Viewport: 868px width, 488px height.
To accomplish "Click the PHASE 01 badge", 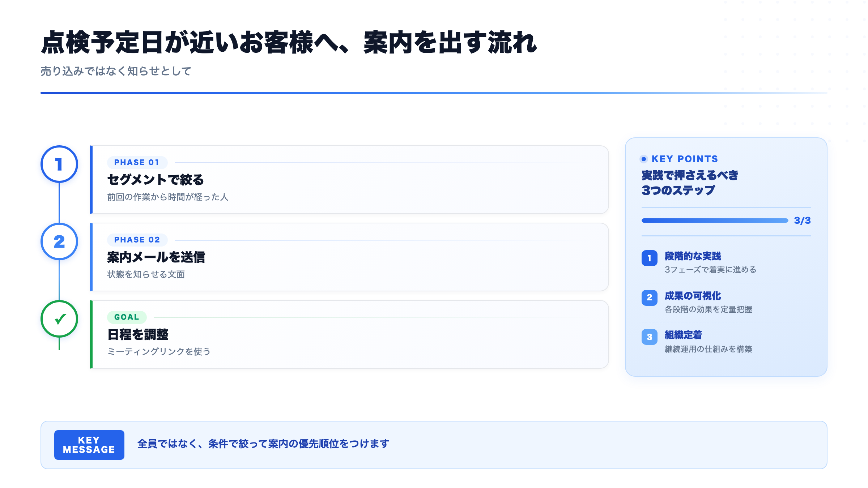I will [137, 162].
